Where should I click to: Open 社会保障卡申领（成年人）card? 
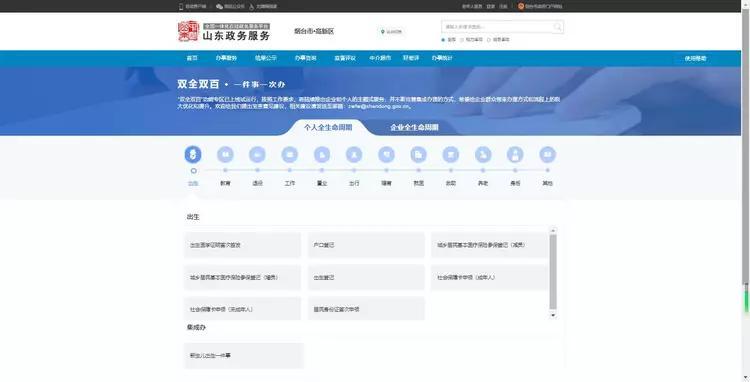click(489, 277)
